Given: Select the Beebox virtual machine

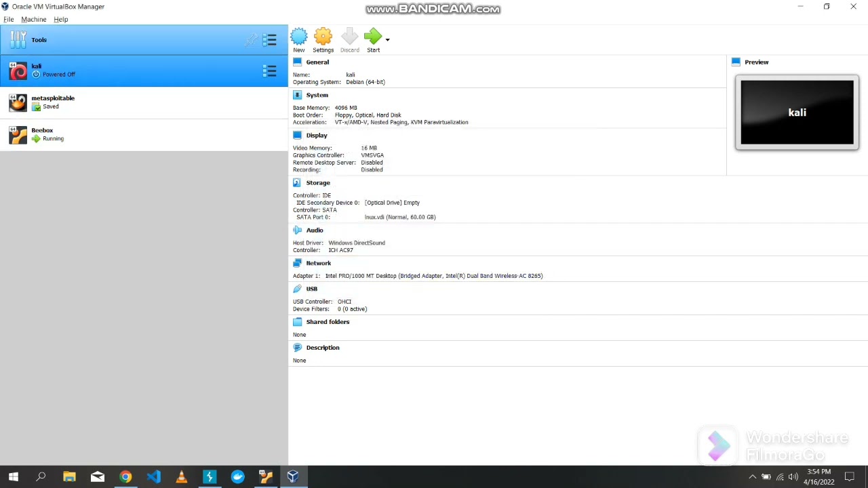Looking at the screenshot, I should (x=144, y=134).
